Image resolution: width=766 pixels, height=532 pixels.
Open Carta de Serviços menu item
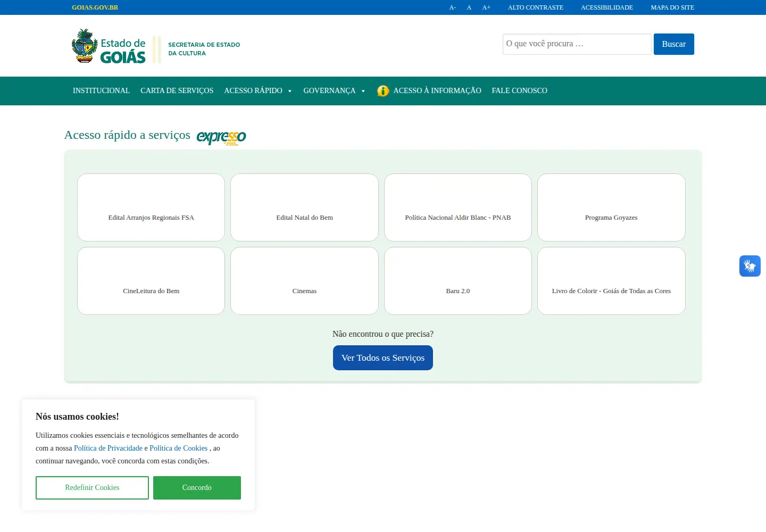tap(177, 91)
